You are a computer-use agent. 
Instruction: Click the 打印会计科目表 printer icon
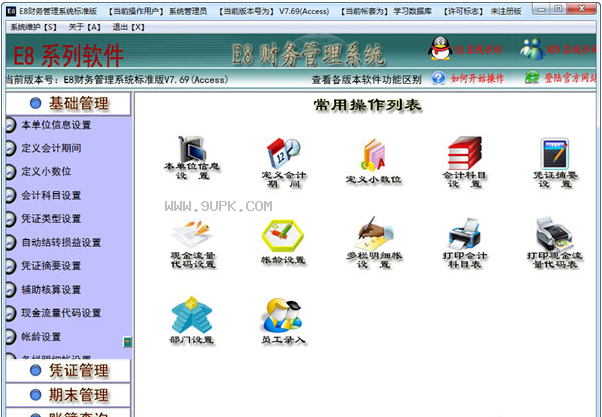click(465, 234)
